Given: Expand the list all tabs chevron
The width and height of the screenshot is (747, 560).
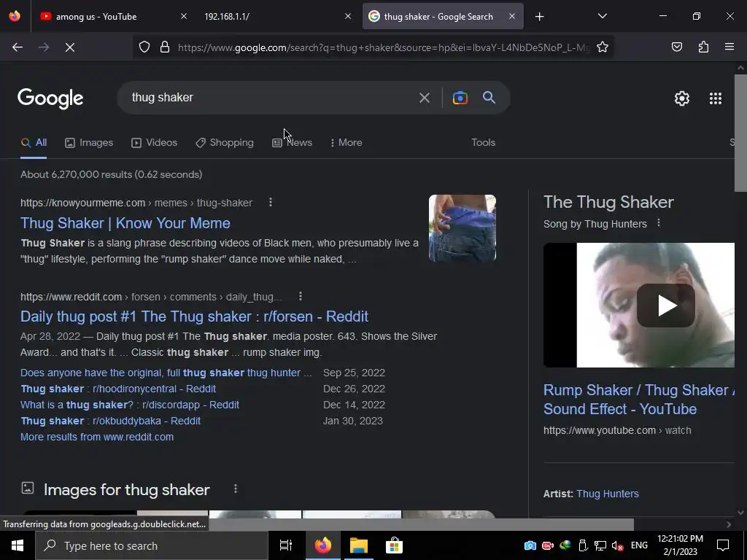Looking at the screenshot, I should point(602,16).
